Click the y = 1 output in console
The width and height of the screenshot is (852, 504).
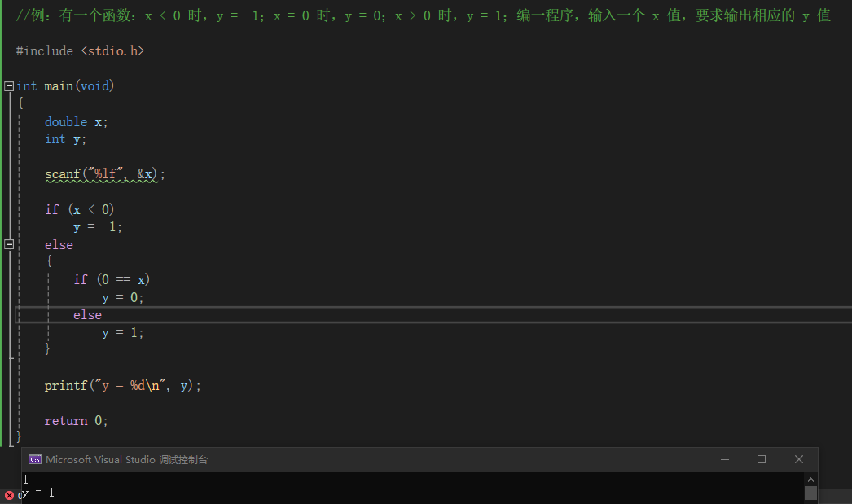click(38, 493)
